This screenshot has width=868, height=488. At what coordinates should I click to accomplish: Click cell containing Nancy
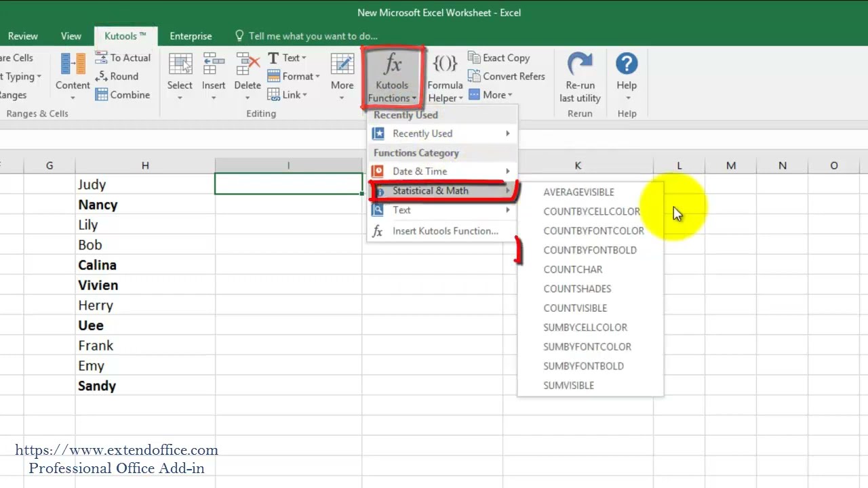tap(145, 205)
